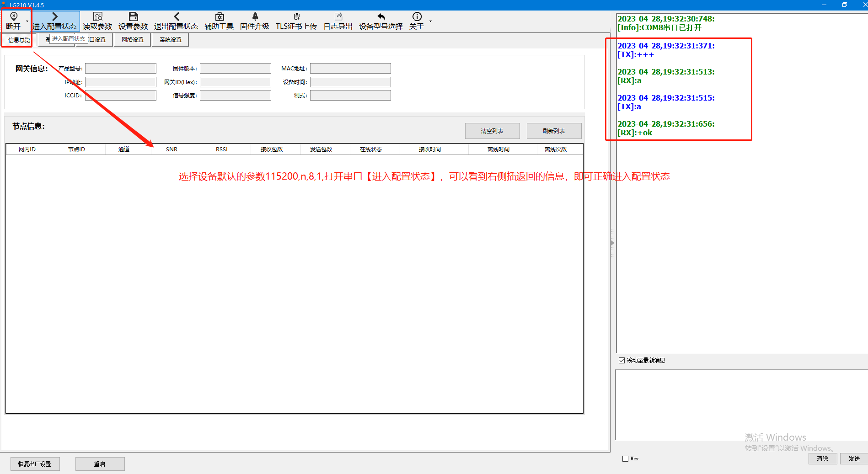Enable the Hex checkbox

(x=625, y=458)
